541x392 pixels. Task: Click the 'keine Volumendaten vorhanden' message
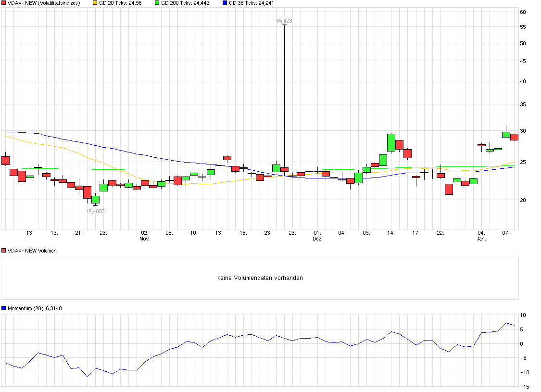pos(260,278)
